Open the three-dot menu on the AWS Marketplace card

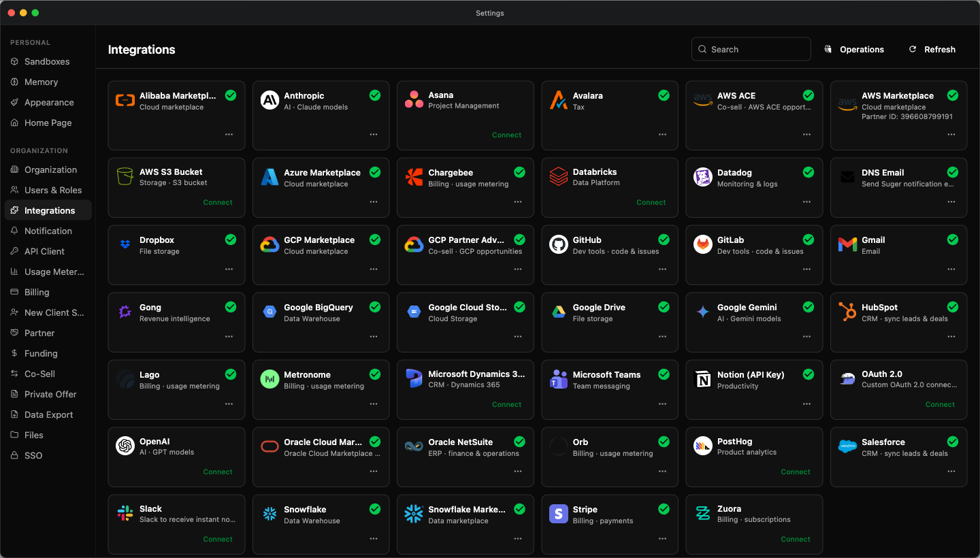click(951, 135)
